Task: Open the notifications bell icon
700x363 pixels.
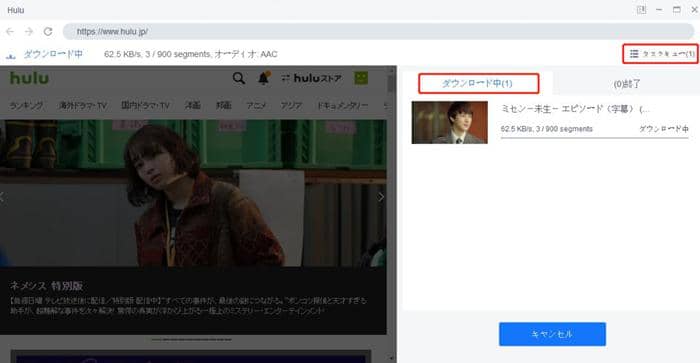Action: pos(264,78)
